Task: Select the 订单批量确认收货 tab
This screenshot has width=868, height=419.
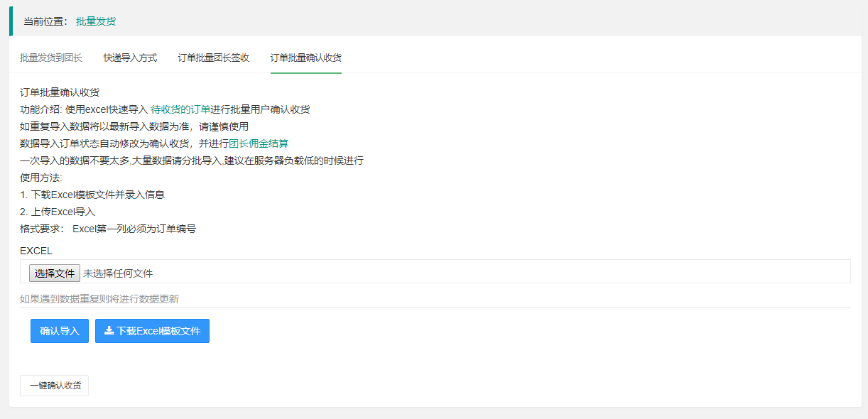Action: [306, 58]
